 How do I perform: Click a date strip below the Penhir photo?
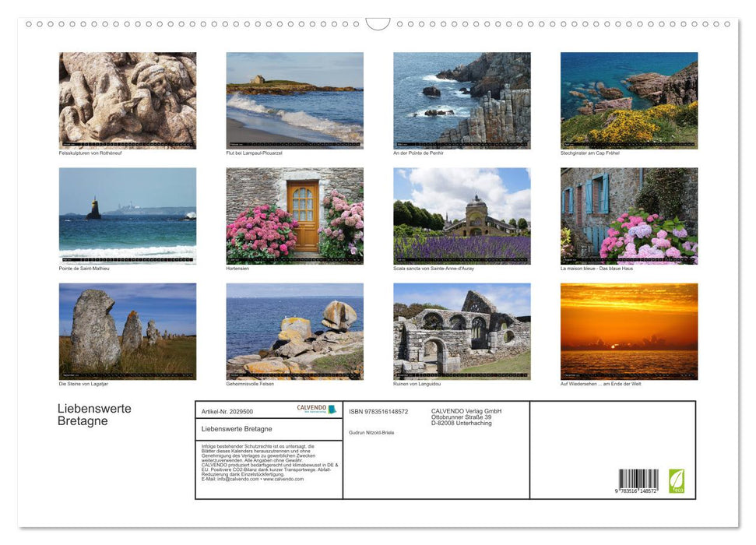[x=462, y=145]
